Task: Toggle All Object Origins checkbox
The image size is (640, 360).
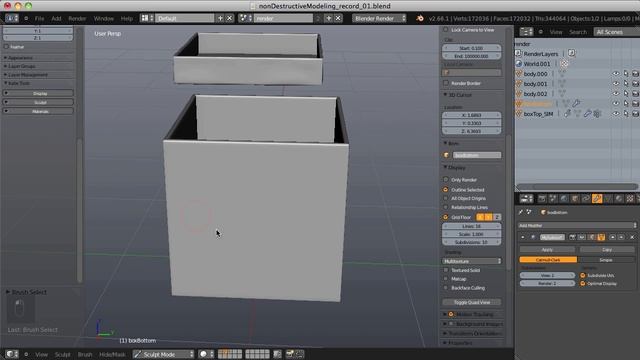Action: 446,198
